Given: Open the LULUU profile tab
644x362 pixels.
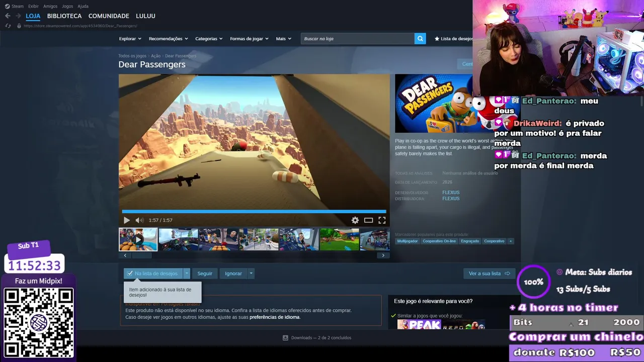Looking at the screenshot, I should (x=145, y=16).
